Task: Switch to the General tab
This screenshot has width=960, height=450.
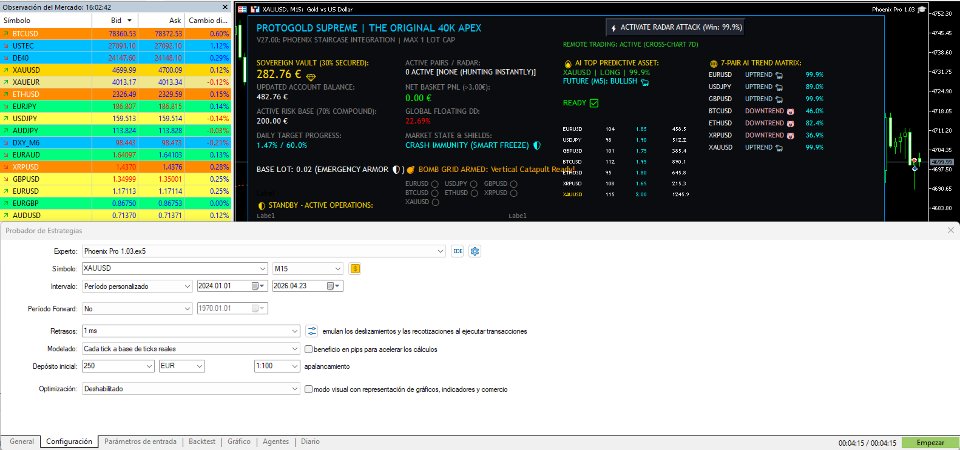Action: 21,441
